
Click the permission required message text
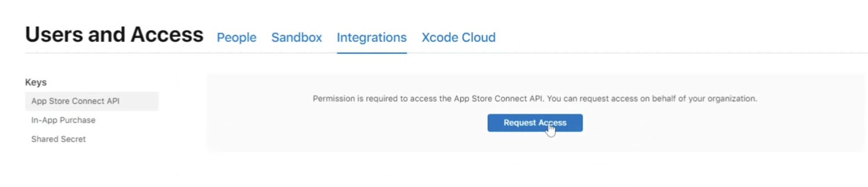535,99
